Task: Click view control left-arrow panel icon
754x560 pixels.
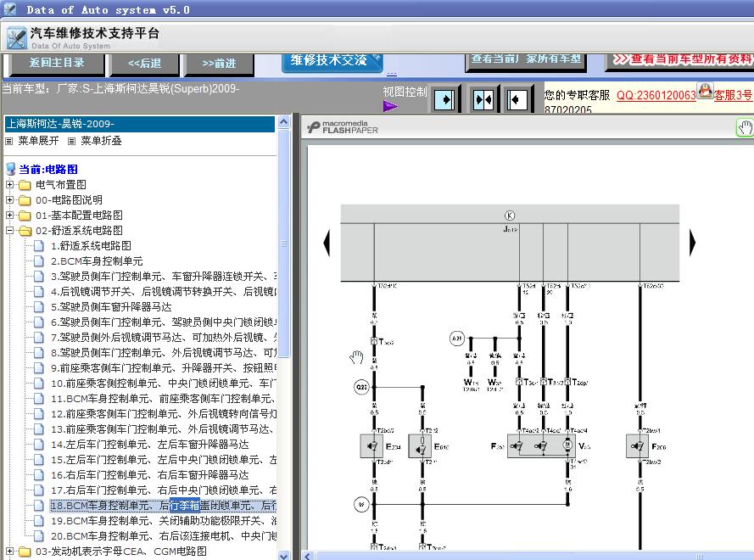Action: pos(518,99)
